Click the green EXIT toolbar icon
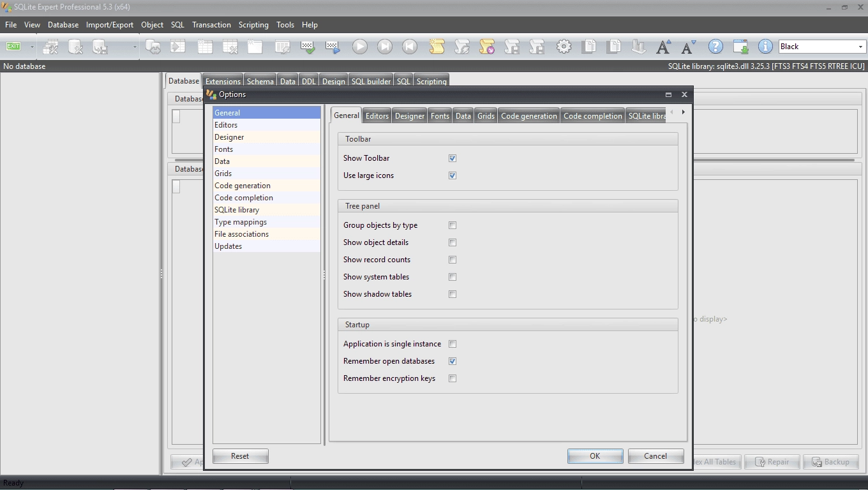Image resolution: width=868 pixels, height=490 pixels. coord(13,47)
